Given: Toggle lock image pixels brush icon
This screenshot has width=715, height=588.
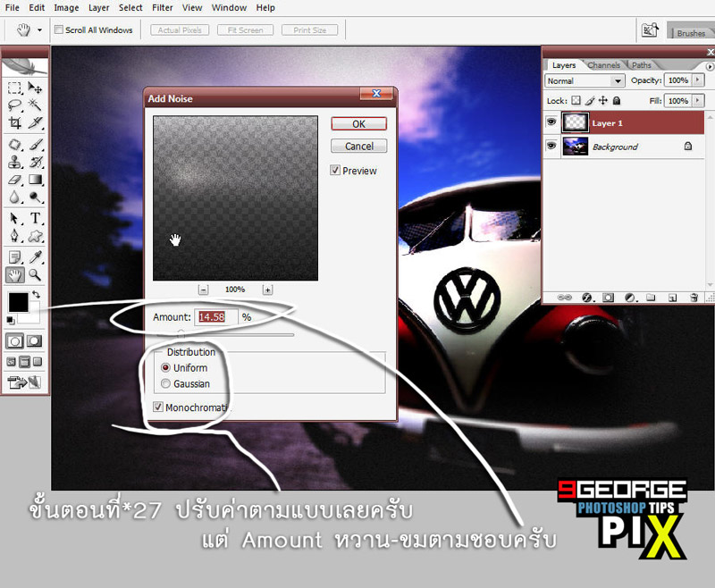Looking at the screenshot, I should [590, 100].
